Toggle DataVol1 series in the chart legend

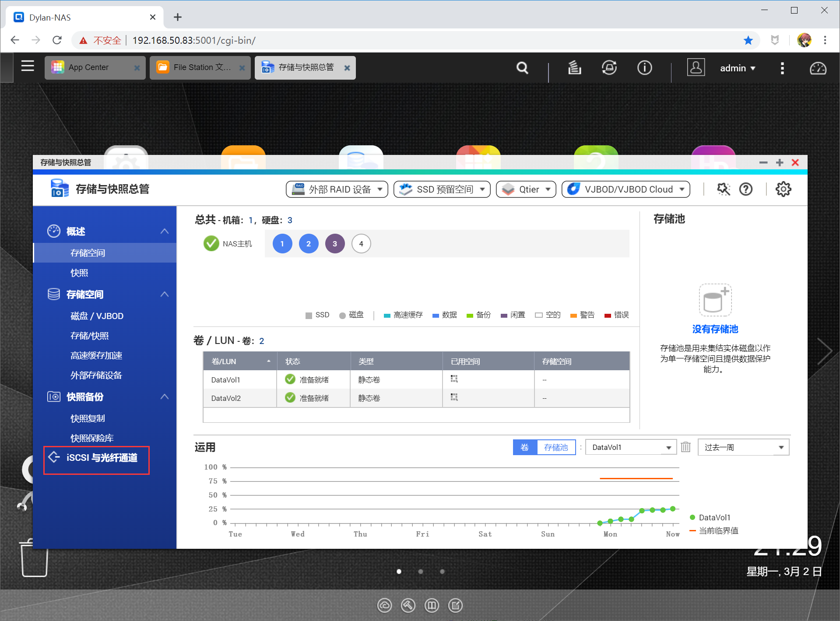pos(714,517)
